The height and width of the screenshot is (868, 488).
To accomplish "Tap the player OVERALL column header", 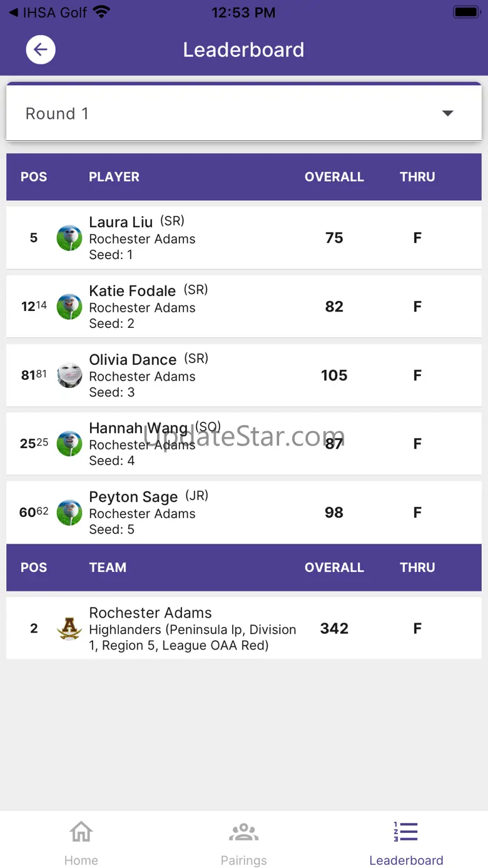I will pos(334,177).
